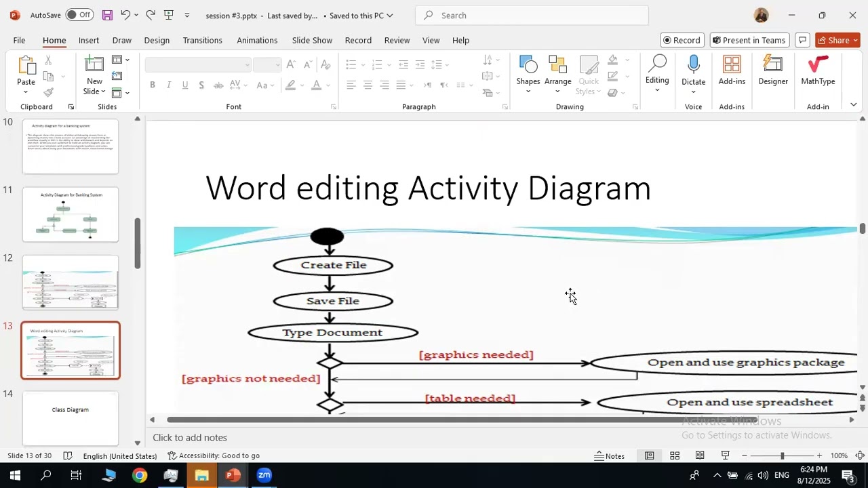
Task: Switch to the Insert tab
Action: (89, 40)
